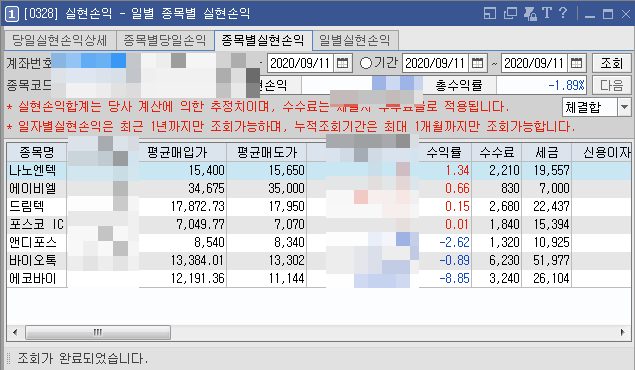
Task: Open calendar for period start date
Action: pos(477,63)
